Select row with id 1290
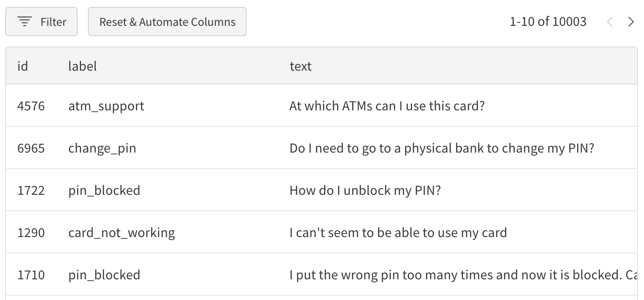This screenshot has height=300, width=644. point(31,233)
